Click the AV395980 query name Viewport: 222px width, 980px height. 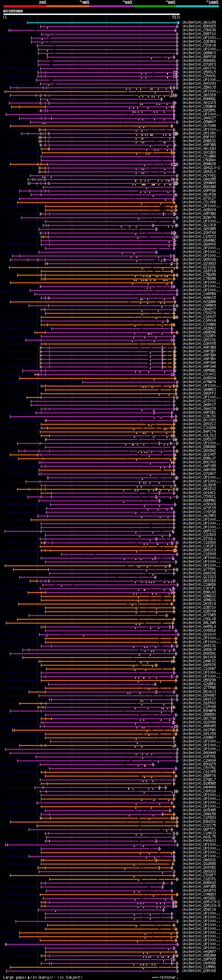(13, 11)
